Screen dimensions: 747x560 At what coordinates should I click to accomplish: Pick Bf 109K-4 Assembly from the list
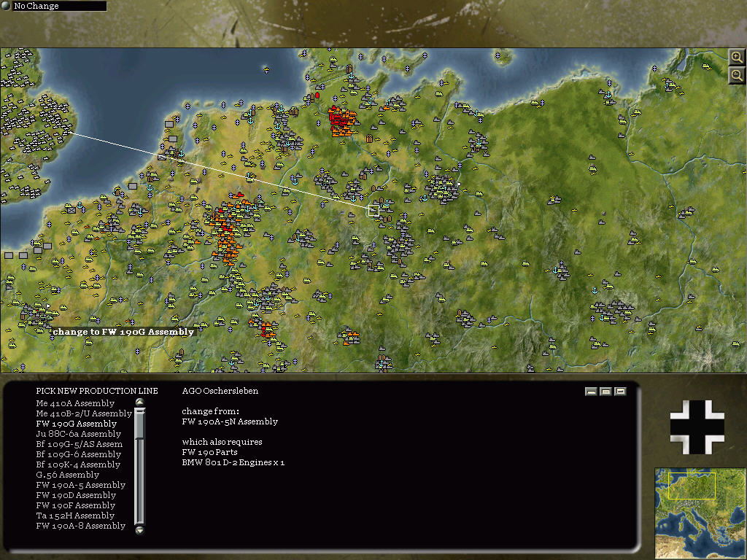[x=78, y=464]
